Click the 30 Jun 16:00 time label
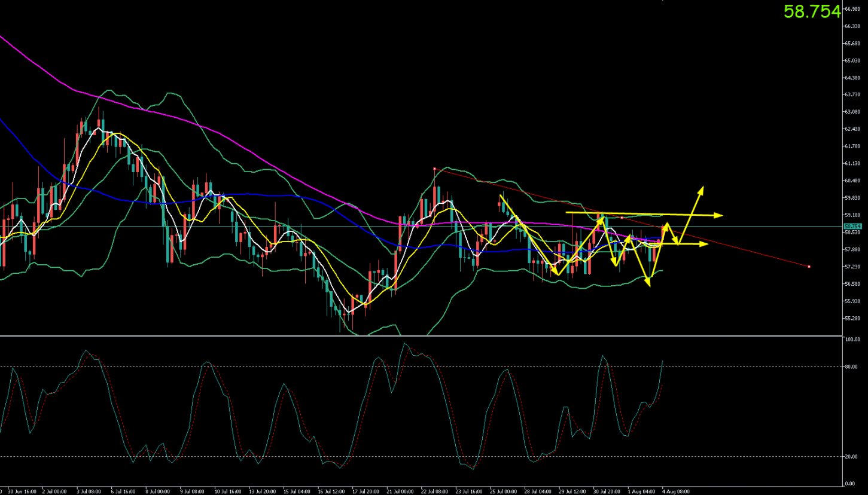The image size is (868, 495). (21, 491)
